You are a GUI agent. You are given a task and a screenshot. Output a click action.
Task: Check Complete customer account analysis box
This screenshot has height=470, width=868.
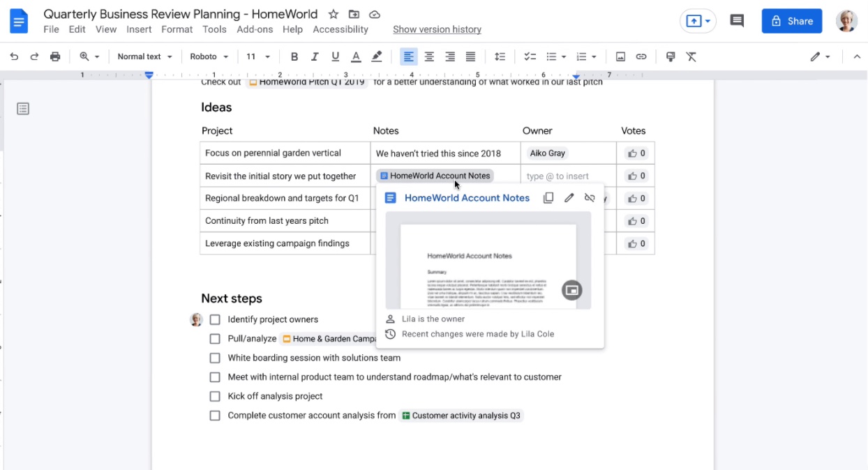(x=215, y=416)
